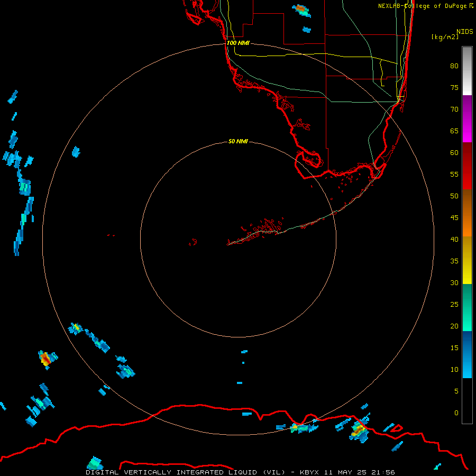Click the '35' value on the scale
The height and width of the screenshot is (476, 476).
tap(454, 261)
